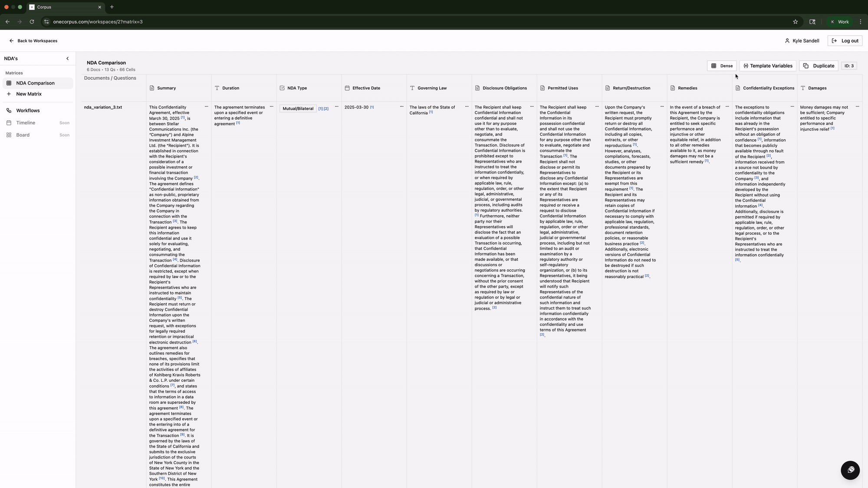Go back to Workspaces
Viewport: 868px width, 488px height.
pos(33,41)
